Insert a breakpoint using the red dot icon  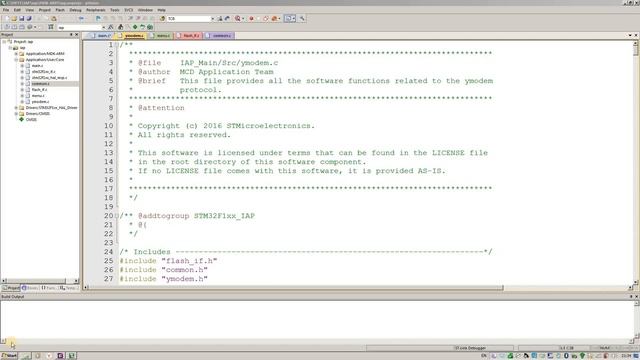coord(251,18)
